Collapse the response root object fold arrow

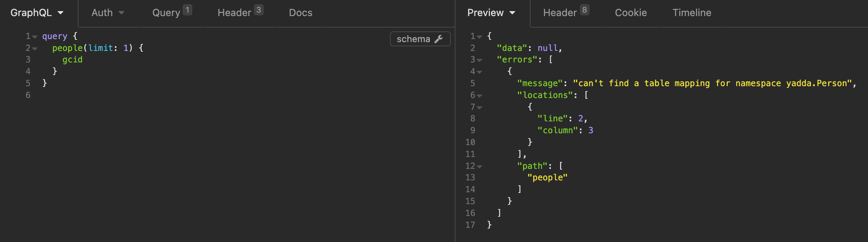479,37
